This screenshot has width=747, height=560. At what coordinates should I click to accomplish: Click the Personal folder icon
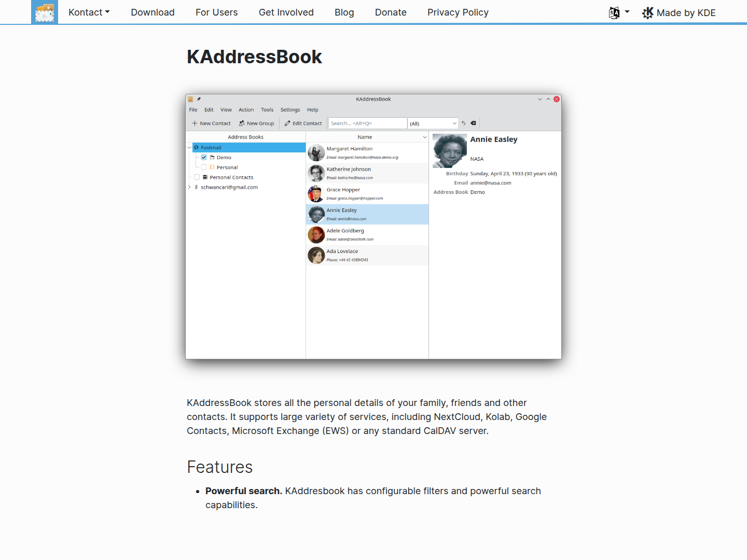coord(212,167)
